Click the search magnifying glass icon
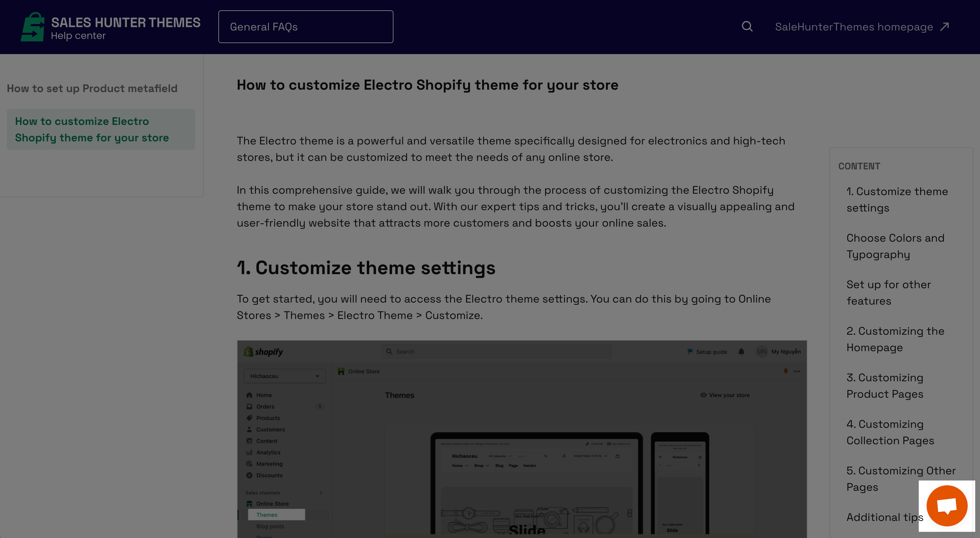 (747, 26)
